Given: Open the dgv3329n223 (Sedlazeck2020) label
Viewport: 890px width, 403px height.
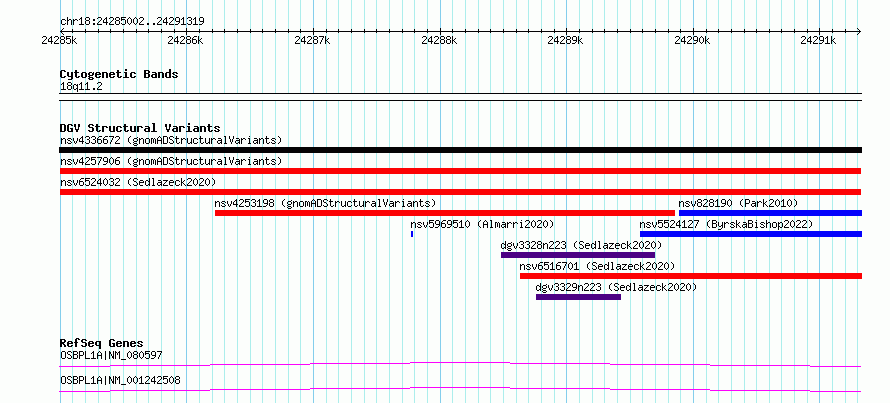Looking at the screenshot, I should point(616,287).
